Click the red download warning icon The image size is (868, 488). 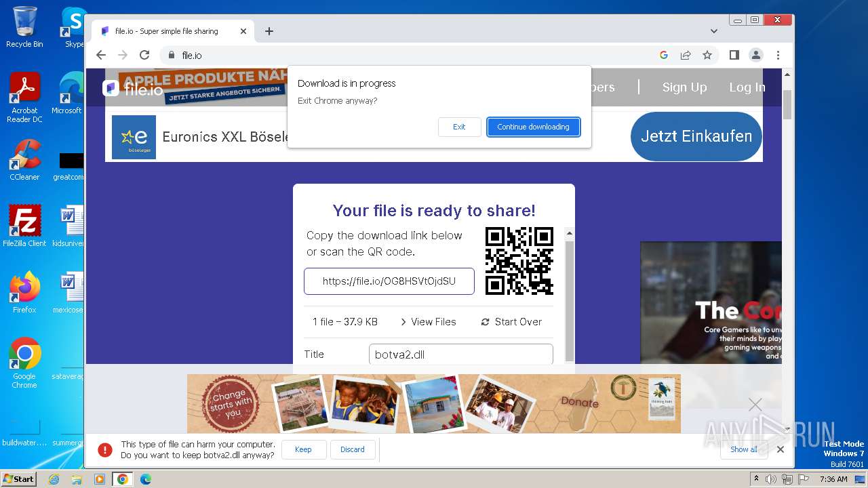[x=104, y=449]
